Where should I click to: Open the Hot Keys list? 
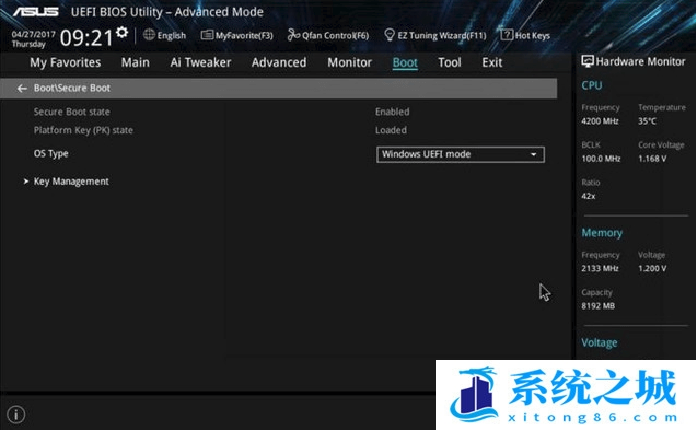click(x=526, y=35)
